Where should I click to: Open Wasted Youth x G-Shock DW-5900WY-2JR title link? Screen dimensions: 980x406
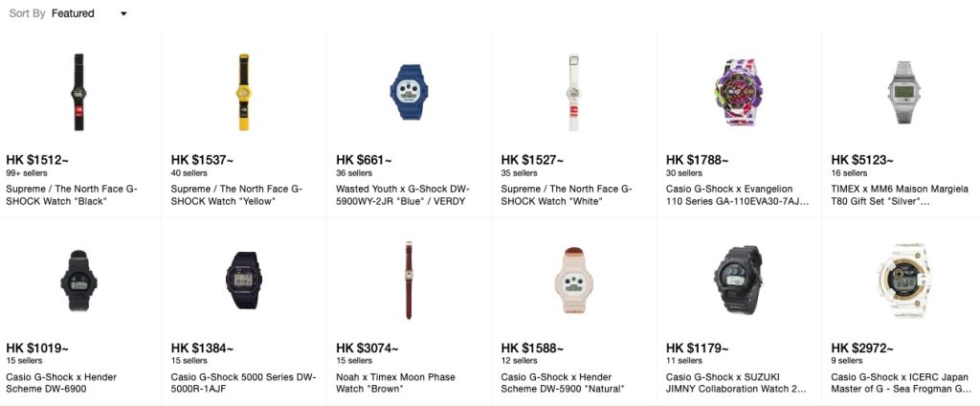[x=408, y=195]
